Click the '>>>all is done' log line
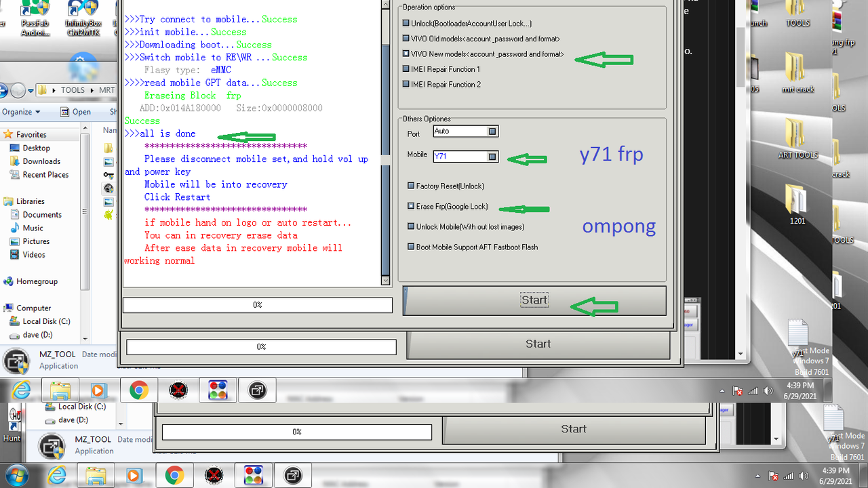The image size is (868, 488). [160, 134]
